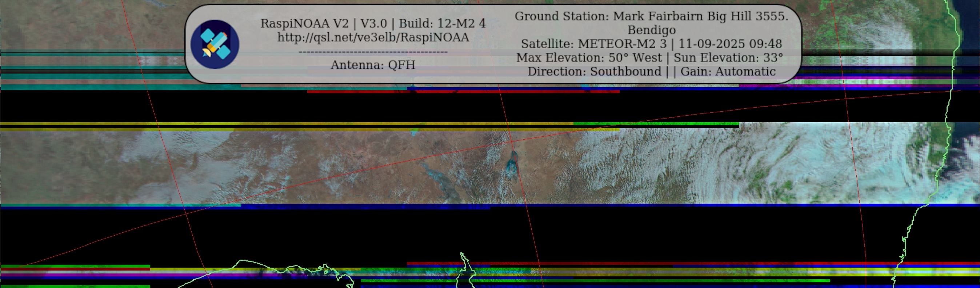The image size is (980, 288).
Task: Click the dark blue lake at image center
Action: pyautogui.click(x=512, y=164)
